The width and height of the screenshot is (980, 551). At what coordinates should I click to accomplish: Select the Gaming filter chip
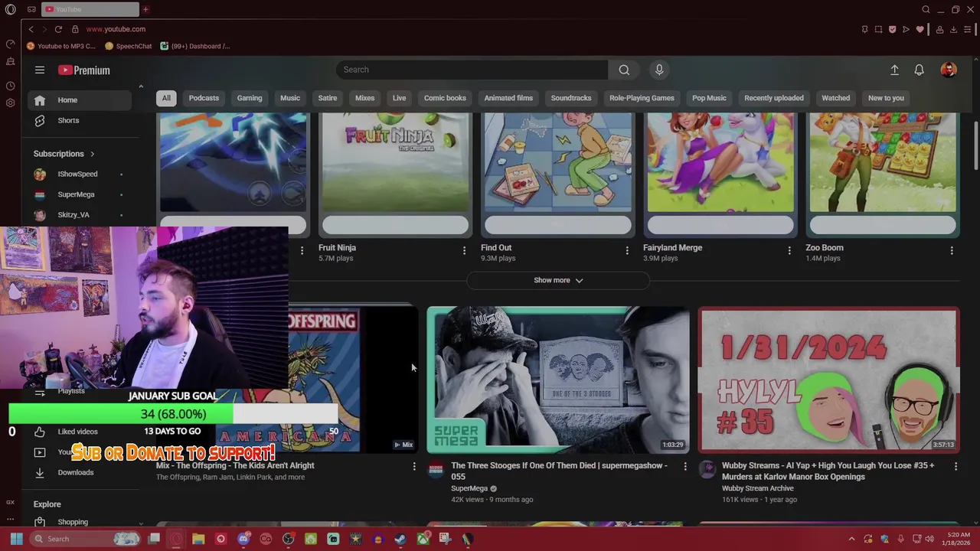tap(250, 98)
